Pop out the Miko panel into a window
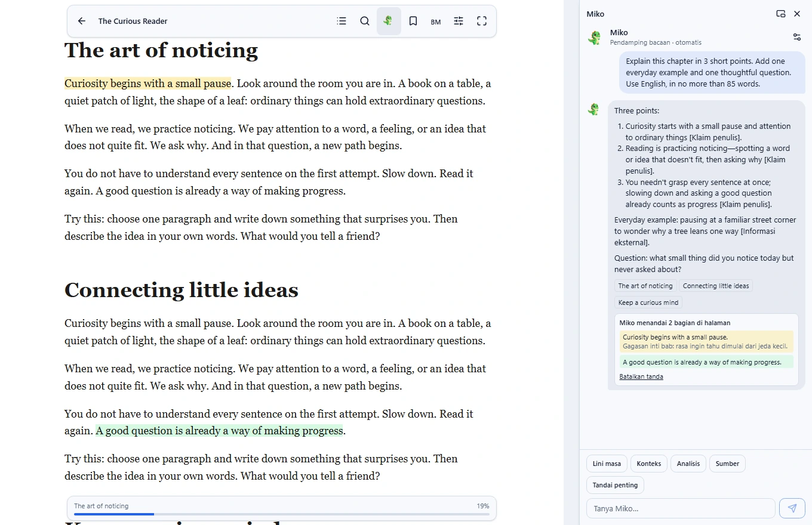This screenshot has width=812, height=525. point(781,14)
